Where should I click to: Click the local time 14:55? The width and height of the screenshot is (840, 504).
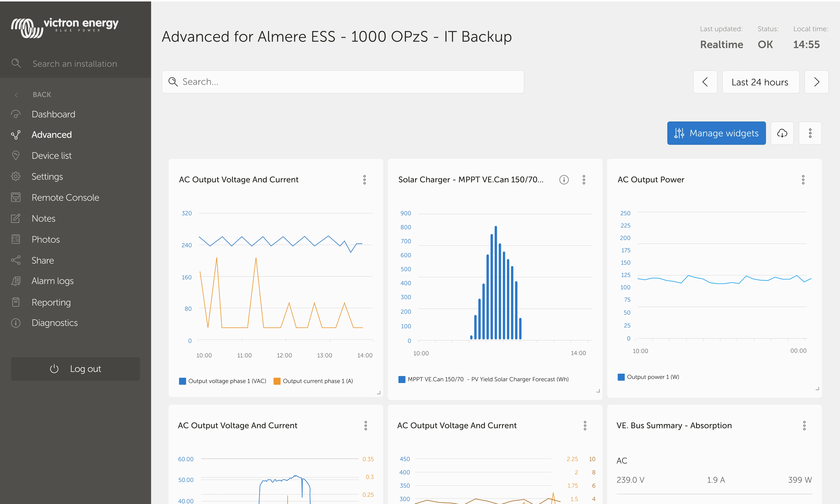tap(806, 45)
